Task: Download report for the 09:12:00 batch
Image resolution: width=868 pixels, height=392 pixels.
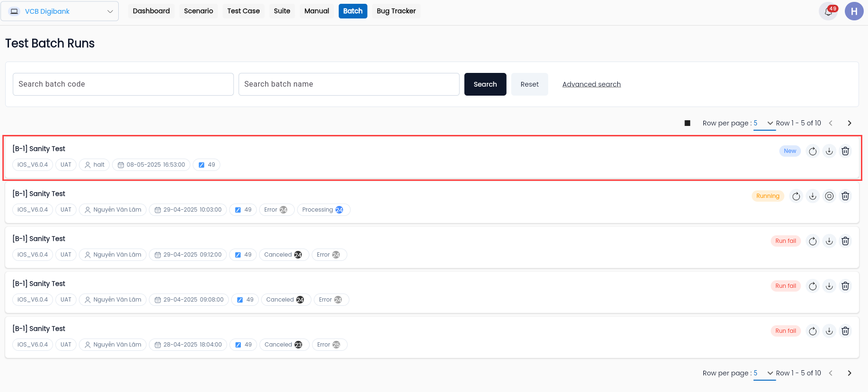Action: click(829, 241)
